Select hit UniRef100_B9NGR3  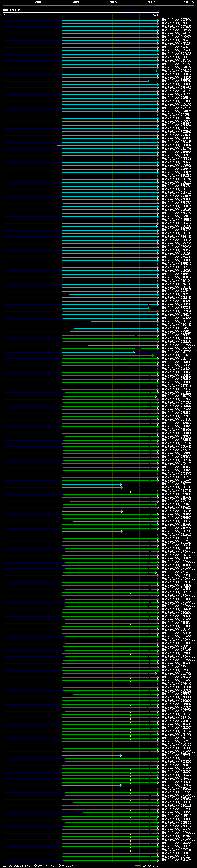click(x=176, y=88)
